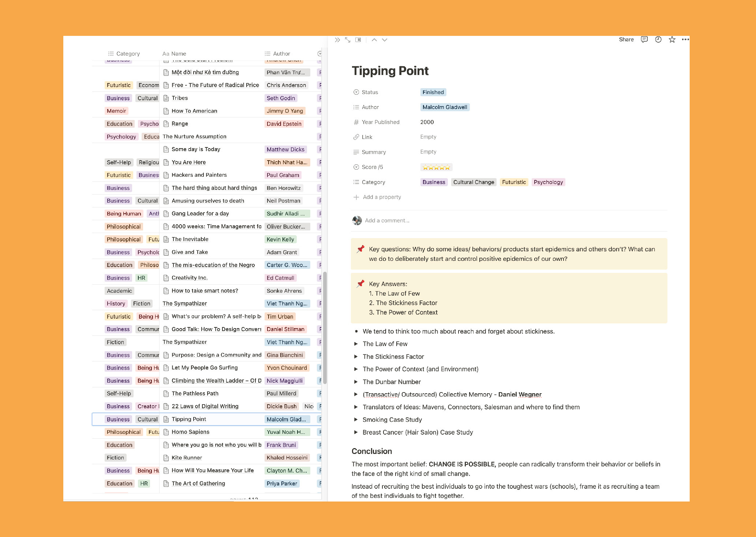This screenshot has width=756, height=537.
Task: Click the Conclusion heading
Action: (x=371, y=451)
